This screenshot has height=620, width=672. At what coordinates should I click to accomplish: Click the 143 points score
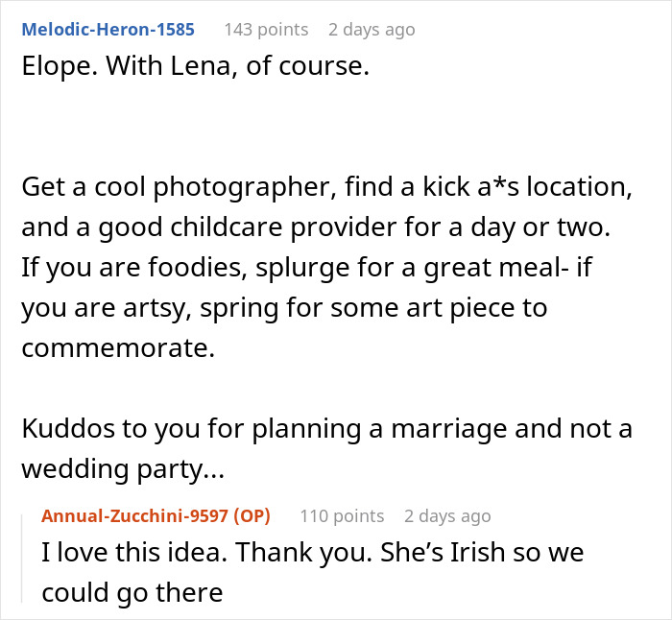266,29
